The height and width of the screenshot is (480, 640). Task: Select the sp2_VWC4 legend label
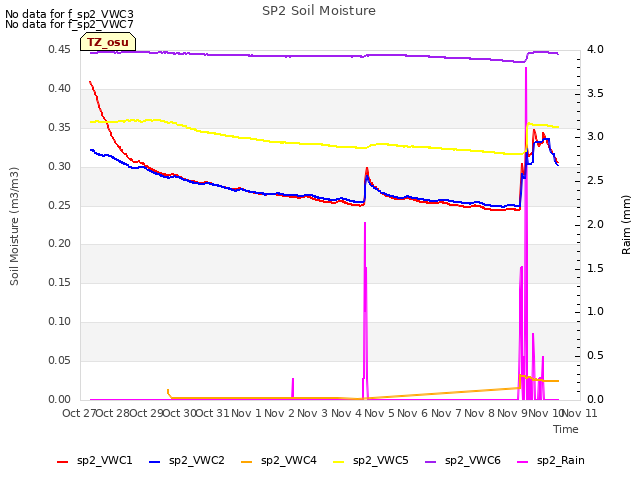(289, 461)
